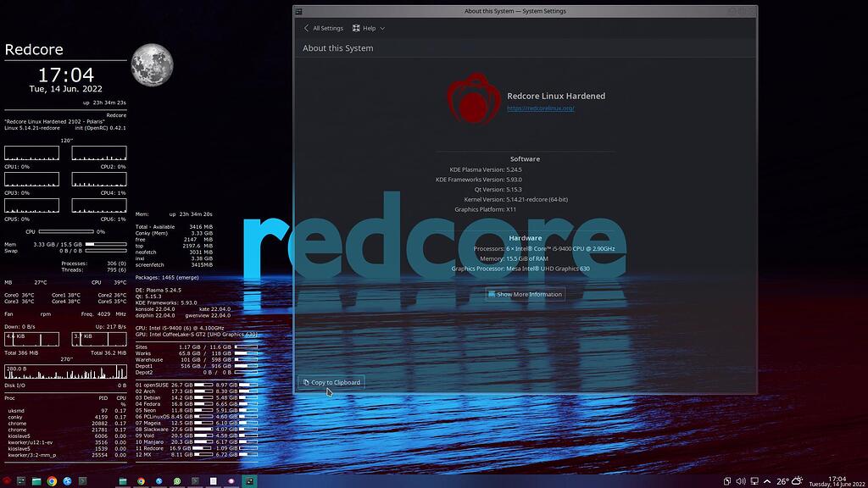
Task: Click the clock showing Tuesday 14 June 2022
Action: click(839, 480)
